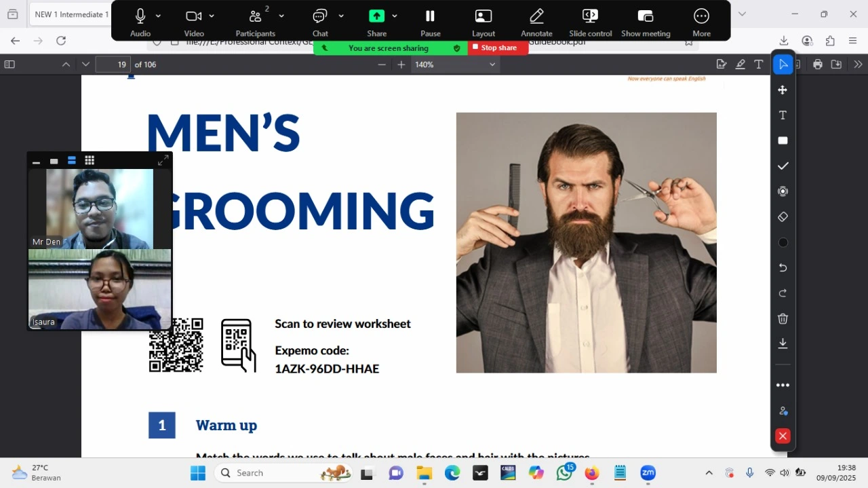Viewport: 868px width, 488px height.
Task: Select the Text tool in annotation toolbar
Action: click(783, 115)
